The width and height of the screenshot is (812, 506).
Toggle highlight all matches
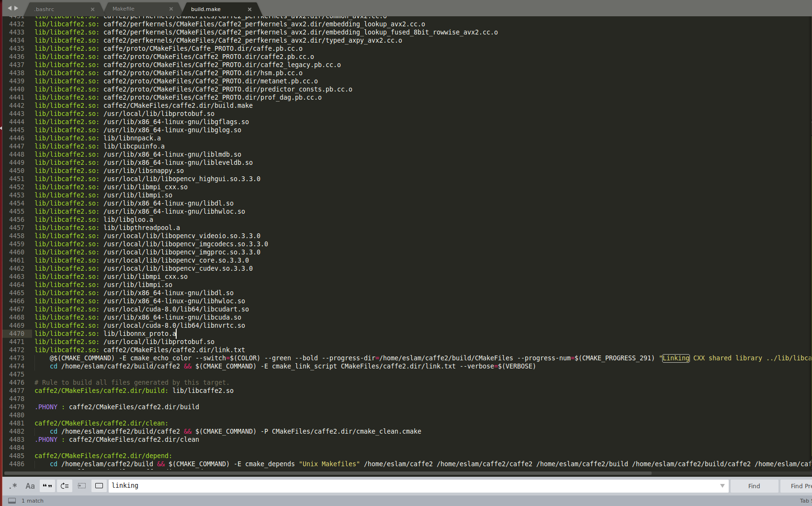tap(99, 486)
